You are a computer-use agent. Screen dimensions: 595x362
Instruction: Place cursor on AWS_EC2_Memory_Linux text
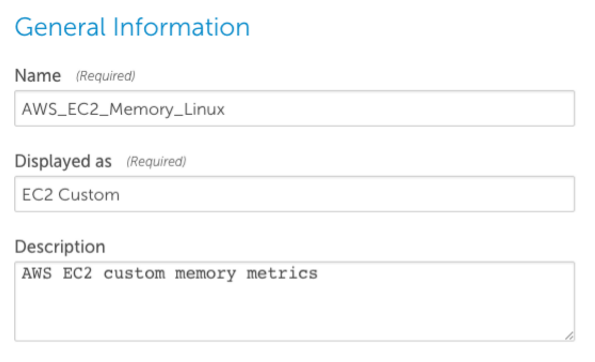pos(123,109)
